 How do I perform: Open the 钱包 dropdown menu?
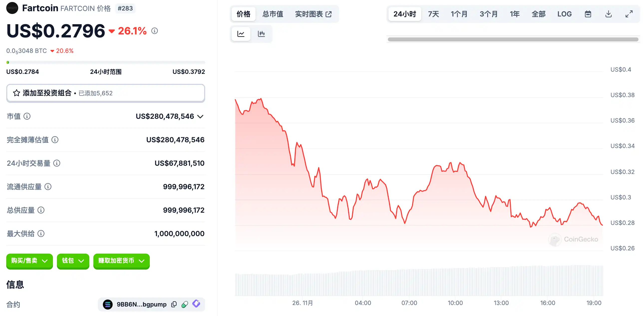coord(73,261)
